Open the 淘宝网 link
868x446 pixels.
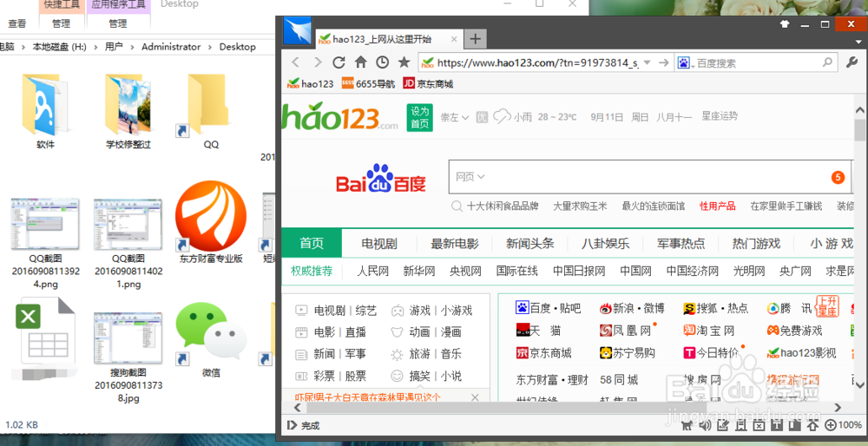[708, 331]
